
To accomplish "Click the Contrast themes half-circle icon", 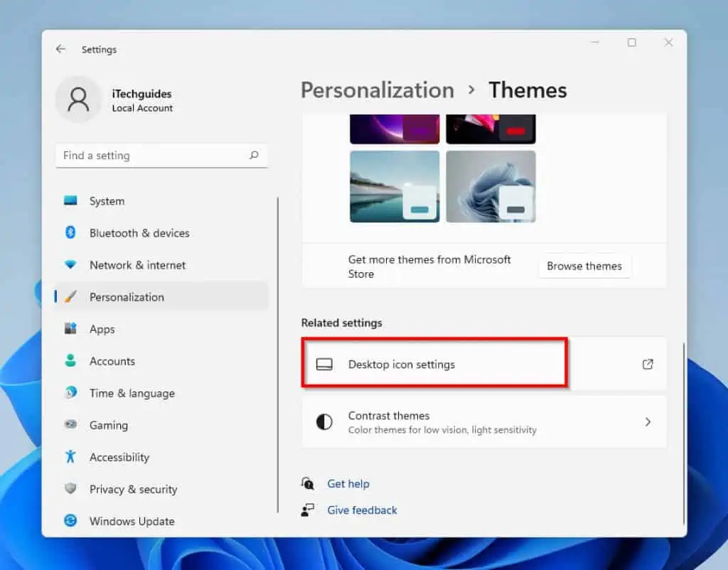I will (324, 421).
